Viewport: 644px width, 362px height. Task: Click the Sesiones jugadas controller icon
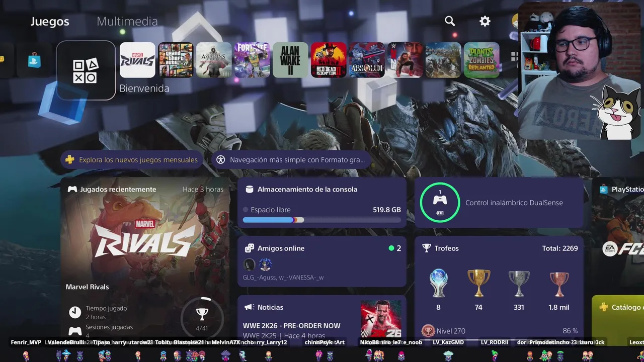pyautogui.click(x=75, y=331)
